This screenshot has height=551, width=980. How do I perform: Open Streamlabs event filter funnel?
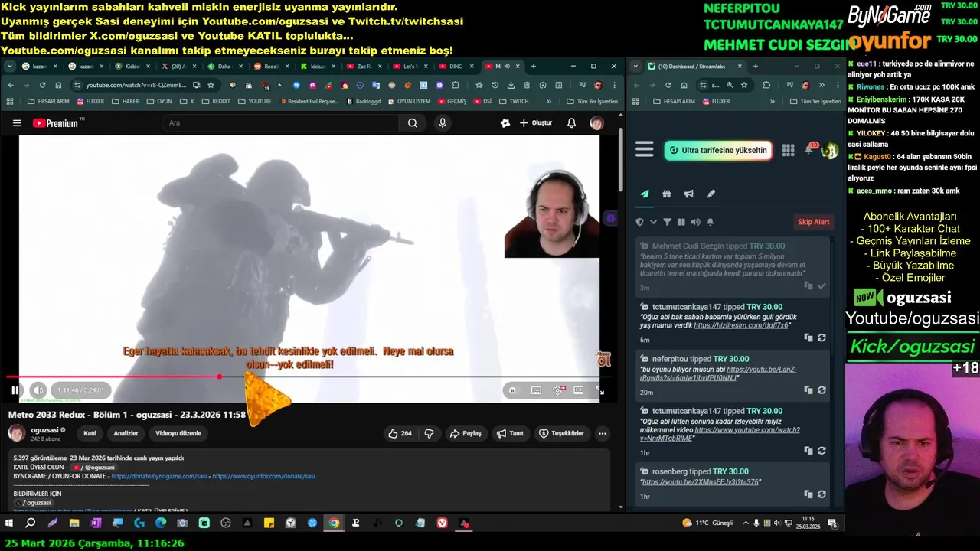tap(667, 222)
